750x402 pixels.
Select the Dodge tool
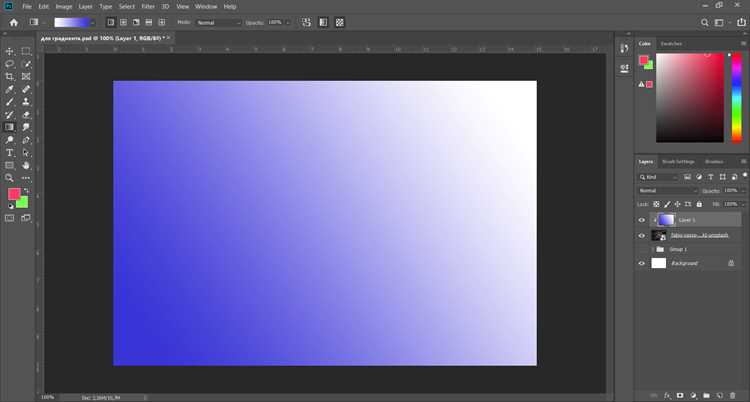(9, 140)
